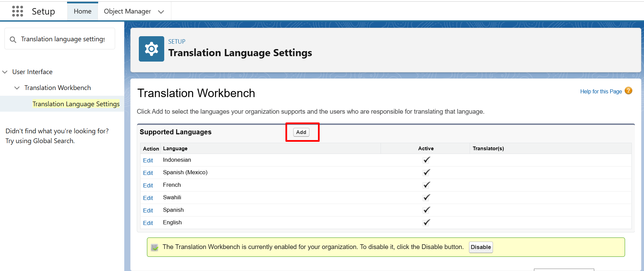Toggle the Indonesian active checkmark
Viewport: 644px width, 271px height.
[x=426, y=160]
